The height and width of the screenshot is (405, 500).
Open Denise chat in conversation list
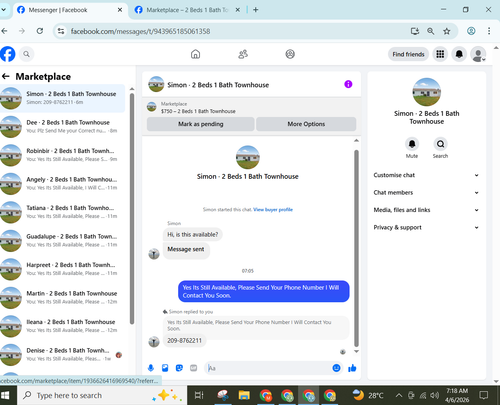tap(63, 355)
